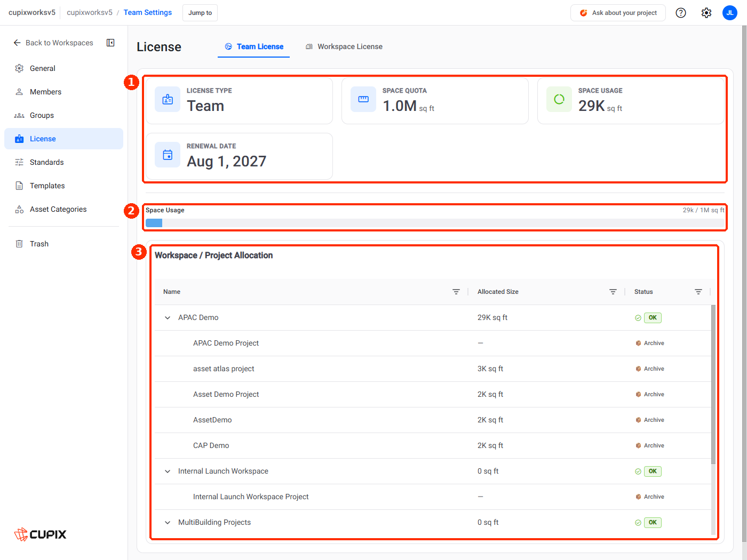Screen dimensions: 747x560
Task: Open General settings in the sidebar
Action: coord(63,68)
